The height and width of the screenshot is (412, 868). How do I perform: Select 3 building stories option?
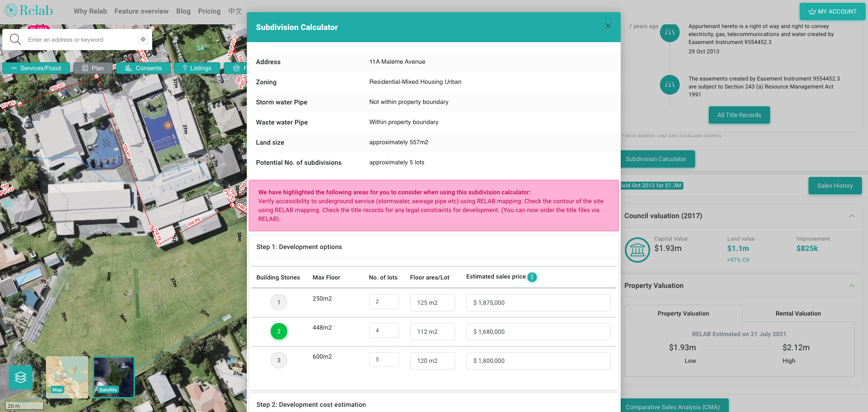click(279, 360)
